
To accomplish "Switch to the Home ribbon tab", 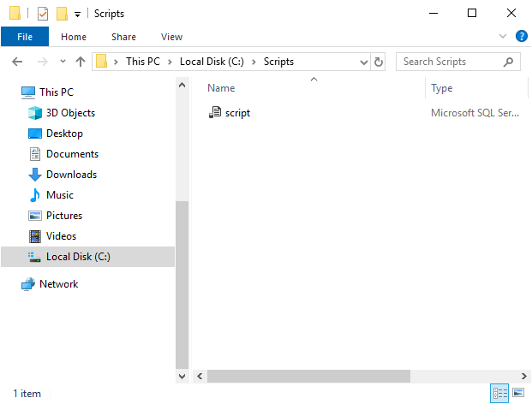I will pyautogui.click(x=74, y=37).
